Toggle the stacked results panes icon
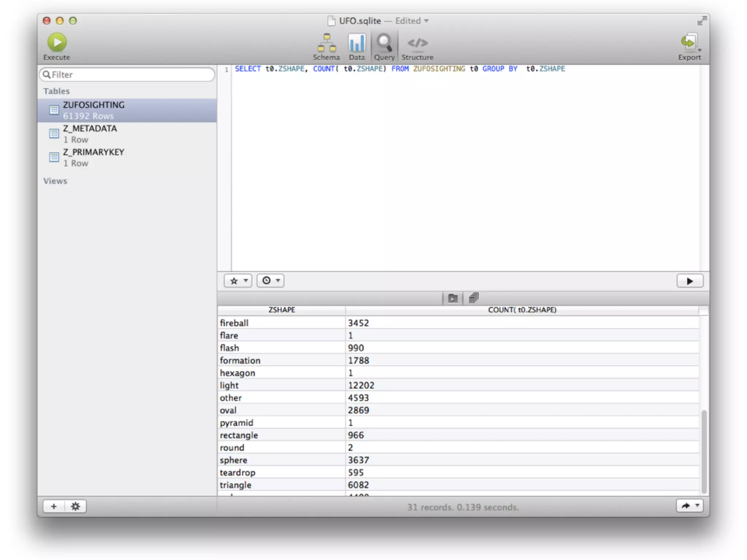747x560 pixels. click(x=473, y=298)
